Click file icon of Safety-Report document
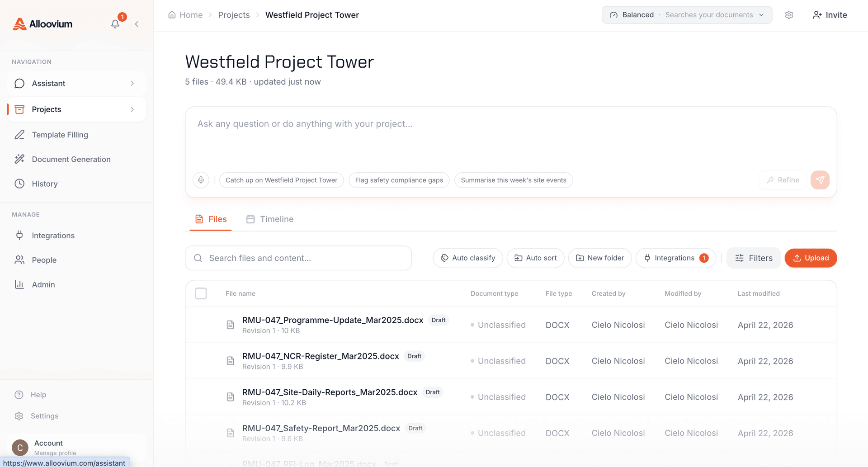Viewport: 868px width, 467px height. 231,433
